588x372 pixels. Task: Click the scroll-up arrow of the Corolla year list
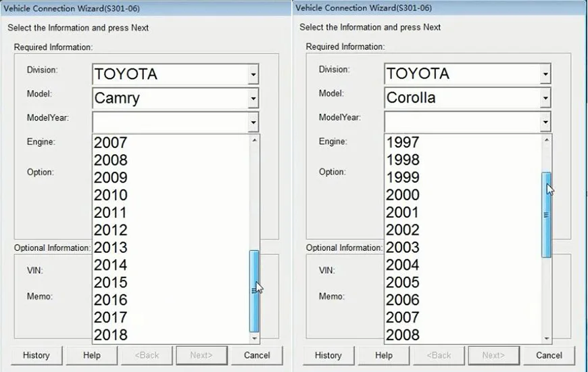pyautogui.click(x=546, y=140)
